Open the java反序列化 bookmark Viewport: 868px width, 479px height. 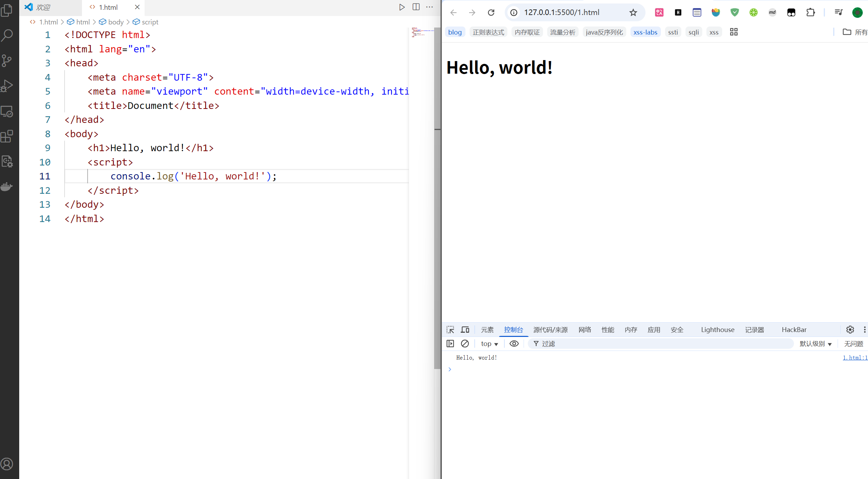click(604, 32)
